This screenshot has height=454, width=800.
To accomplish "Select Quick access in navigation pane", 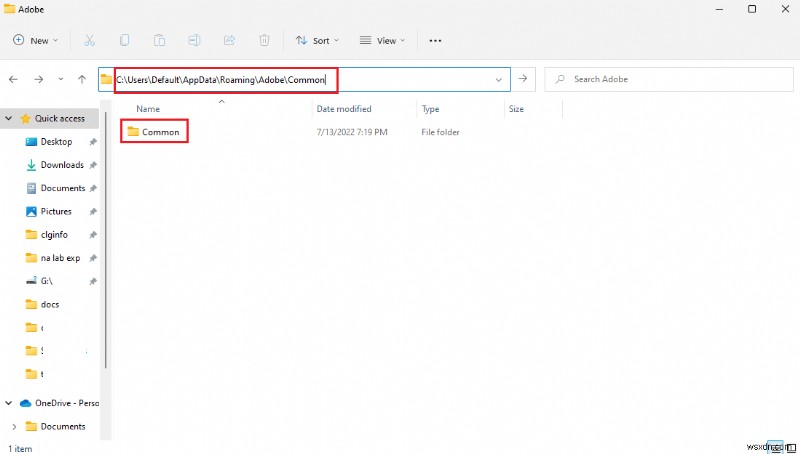I will point(60,118).
